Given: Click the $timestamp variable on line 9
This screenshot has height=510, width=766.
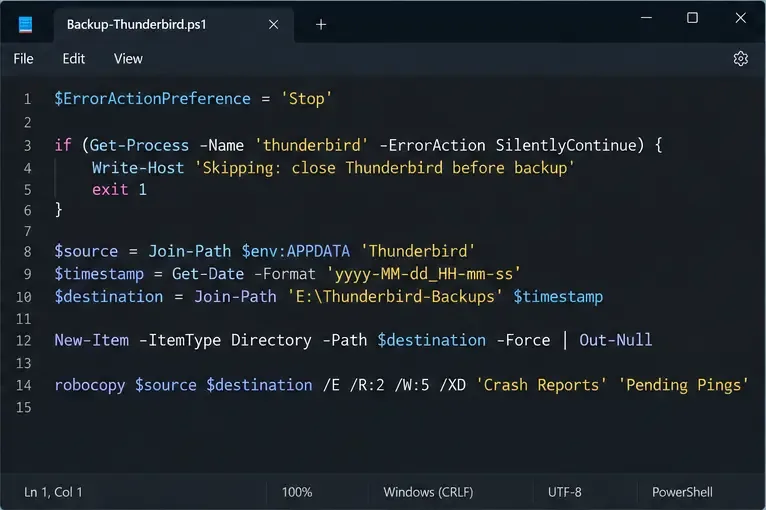Looking at the screenshot, I should [99, 274].
